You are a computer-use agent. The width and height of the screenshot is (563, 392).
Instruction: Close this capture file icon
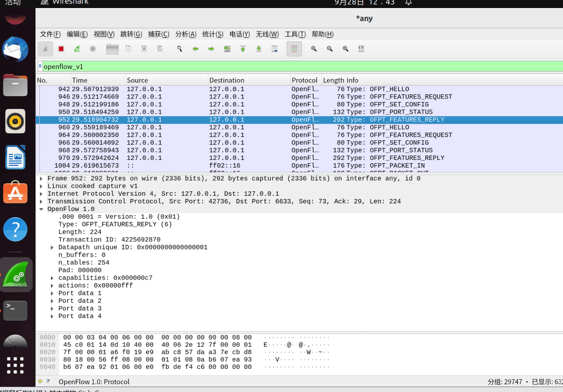click(x=144, y=49)
